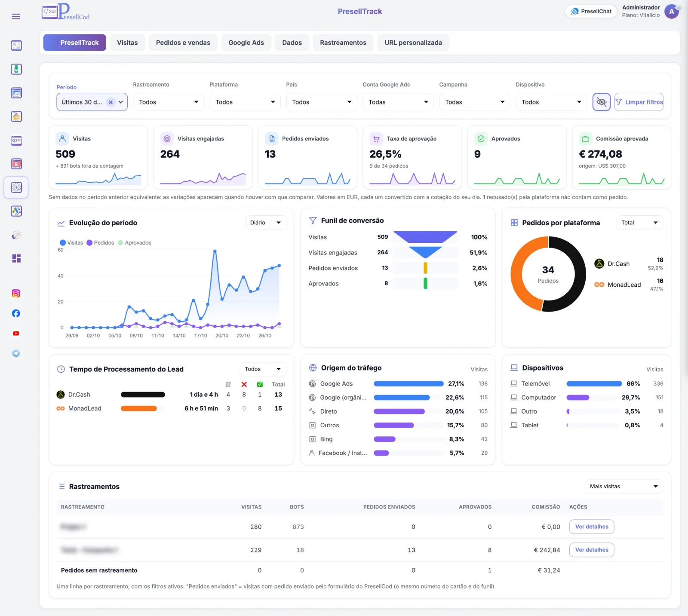Click the Comissão aprovada € 274,08 card

[621, 157]
